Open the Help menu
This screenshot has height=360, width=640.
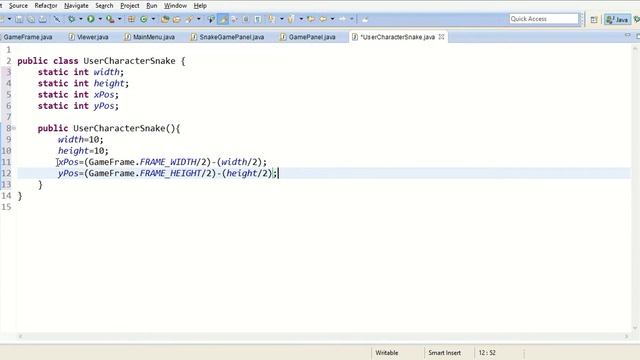[x=200, y=6]
